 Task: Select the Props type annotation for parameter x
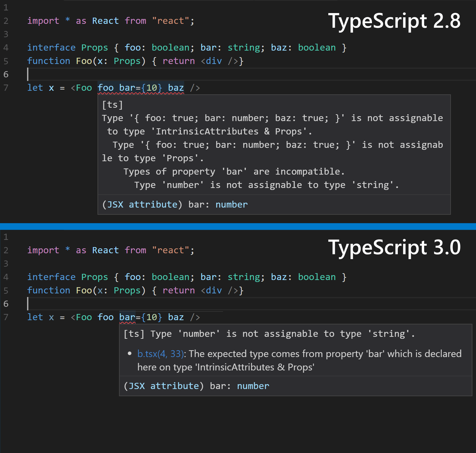pos(127,61)
